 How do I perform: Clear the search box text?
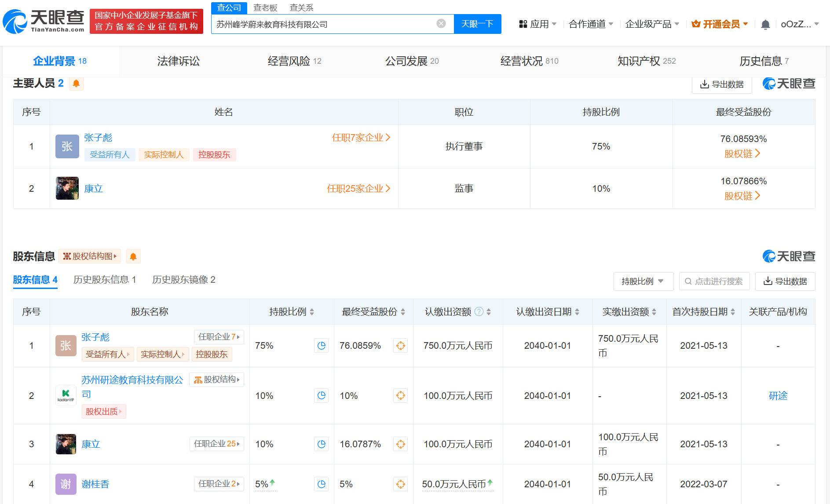pyautogui.click(x=441, y=23)
